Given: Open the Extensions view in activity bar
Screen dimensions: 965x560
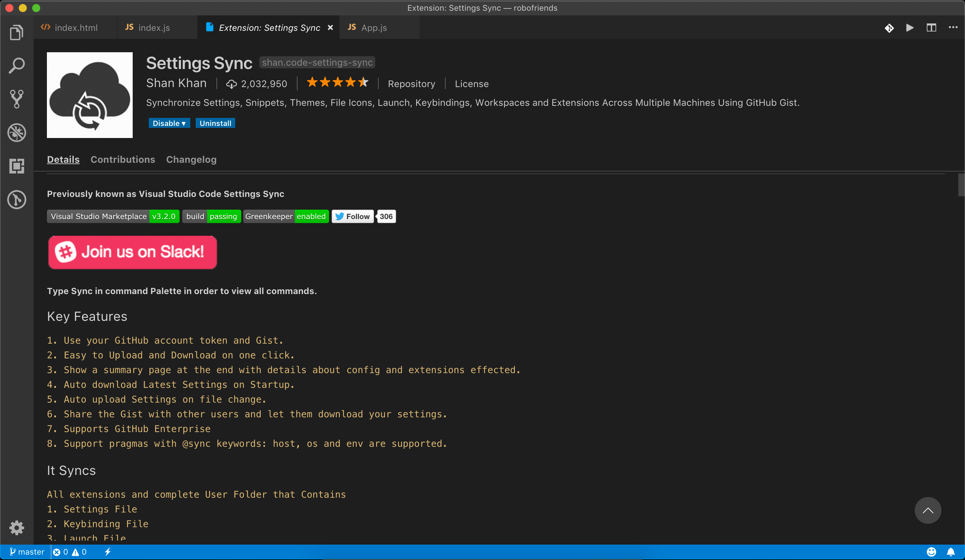Looking at the screenshot, I should pos(16,166).
